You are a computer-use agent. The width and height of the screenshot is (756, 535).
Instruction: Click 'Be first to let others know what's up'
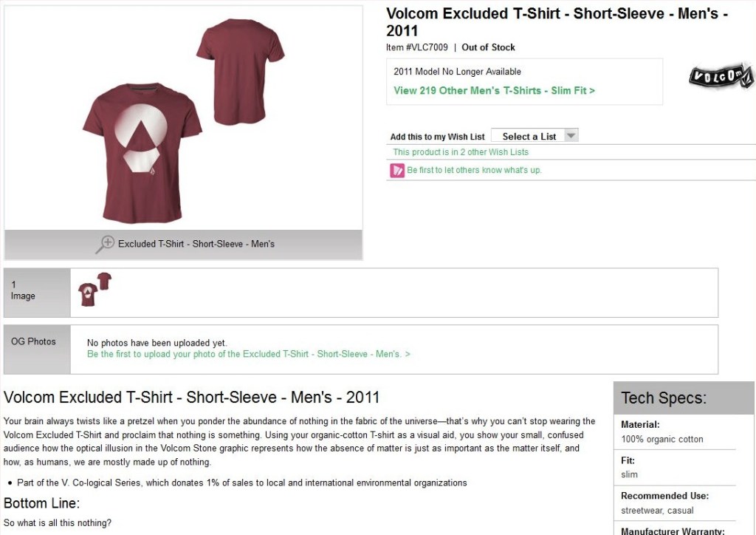click(x=474, y=171)
